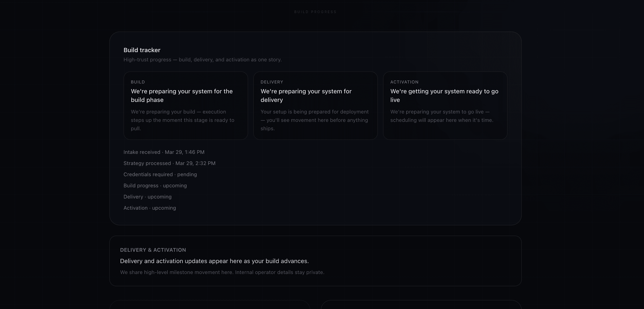Open the DELIVERY & ACTIVATION section
This screenshot has height=309, width=644.
click(153, 250)
